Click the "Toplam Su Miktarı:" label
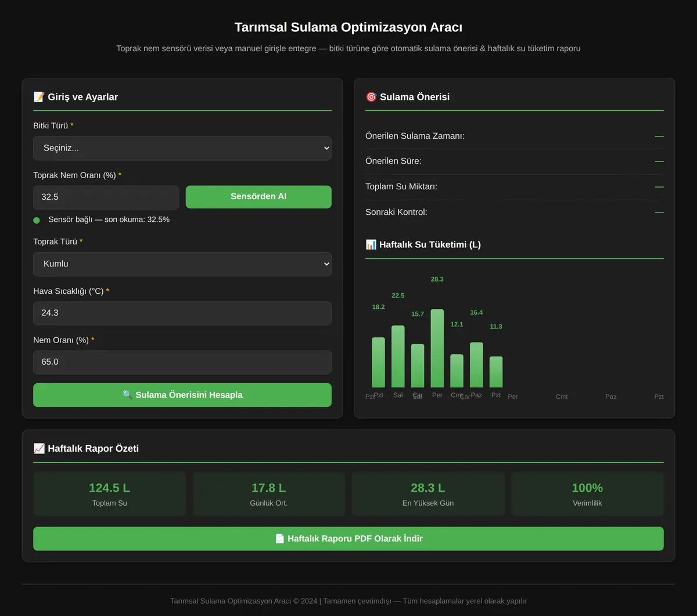This screenshot has height=616, width=697. tap(401, 186)
